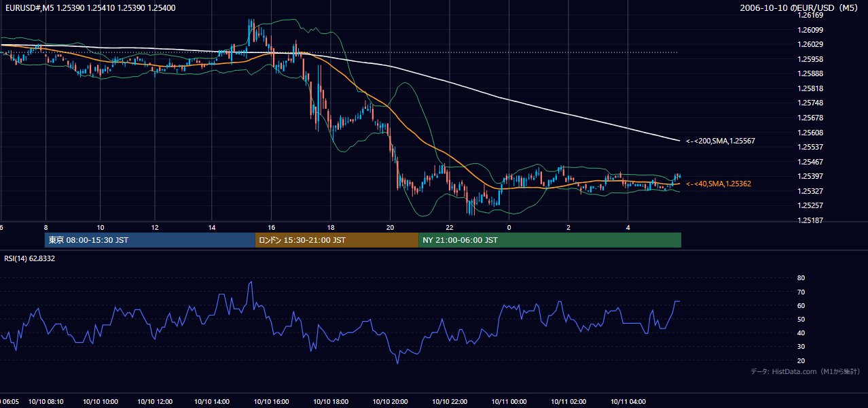Click the 10/11 00:00 bottom time label
868x408 pixels.
click(509, 401)
